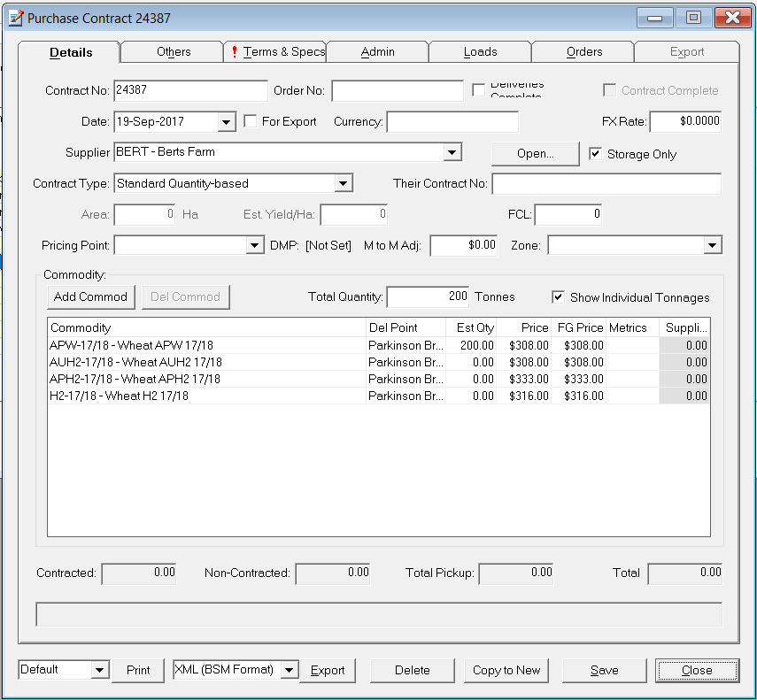Image resolution: width=757 pixels, height=700 pixels.
Task: Untick the Storage Only checkbox
Action: [595, 154]
